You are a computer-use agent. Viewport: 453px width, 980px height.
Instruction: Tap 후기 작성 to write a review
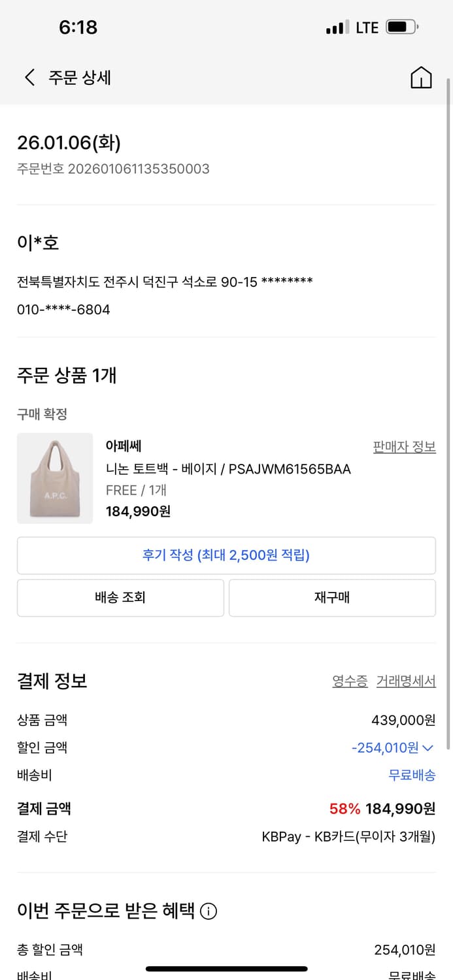[x=226, y=555]
